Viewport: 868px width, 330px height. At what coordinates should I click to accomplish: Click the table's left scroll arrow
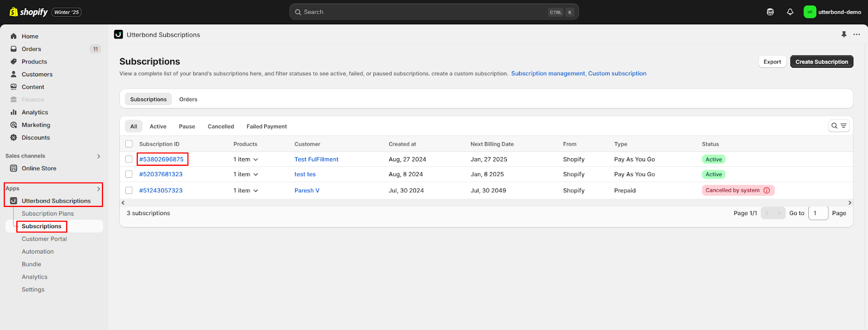coord(123,203)
